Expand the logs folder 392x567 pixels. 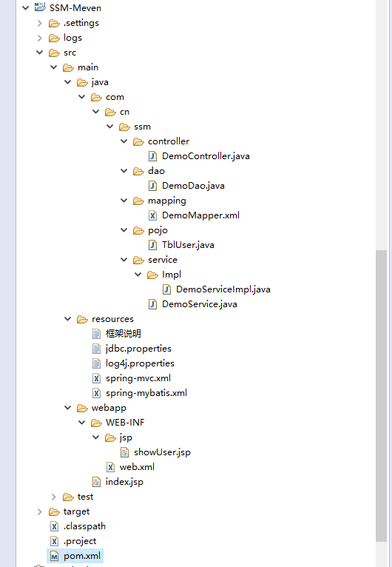40,38
